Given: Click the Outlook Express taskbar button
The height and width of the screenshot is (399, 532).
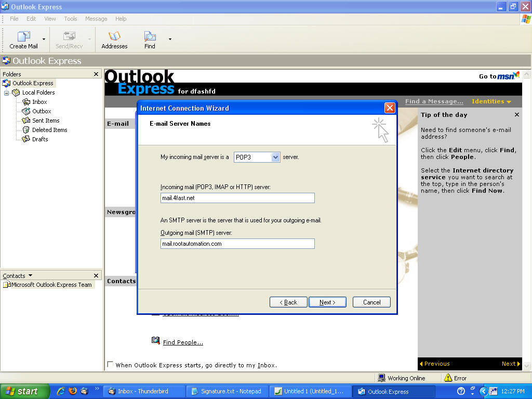Looking at the screenshot, I should [394, 391].
